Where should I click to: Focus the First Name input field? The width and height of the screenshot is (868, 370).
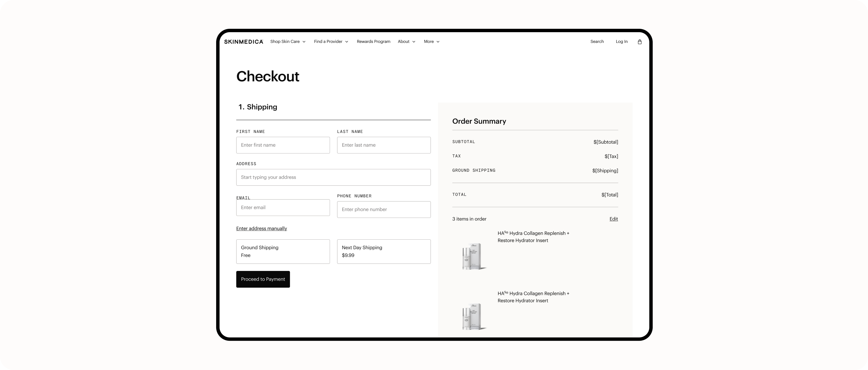tap(283, 145)
